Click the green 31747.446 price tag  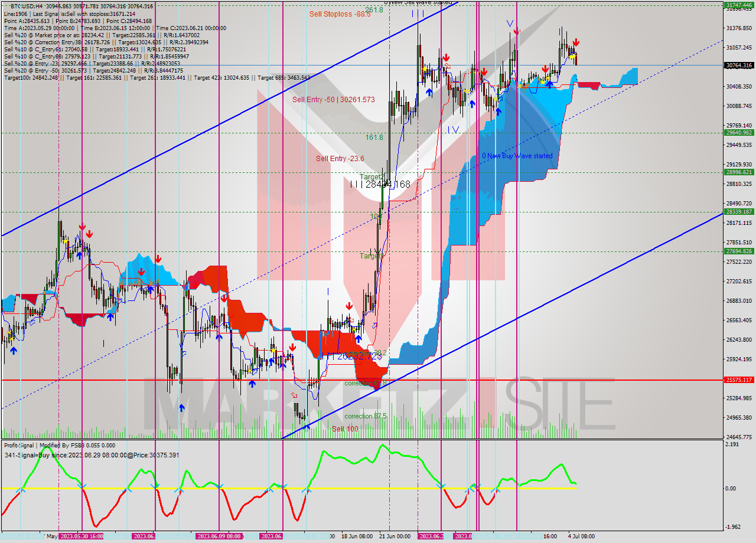coord(738,5)
